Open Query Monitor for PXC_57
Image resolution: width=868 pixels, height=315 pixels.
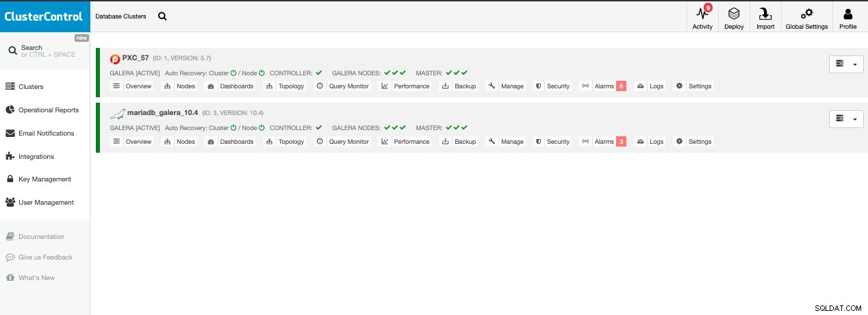[x=343, y=86]
